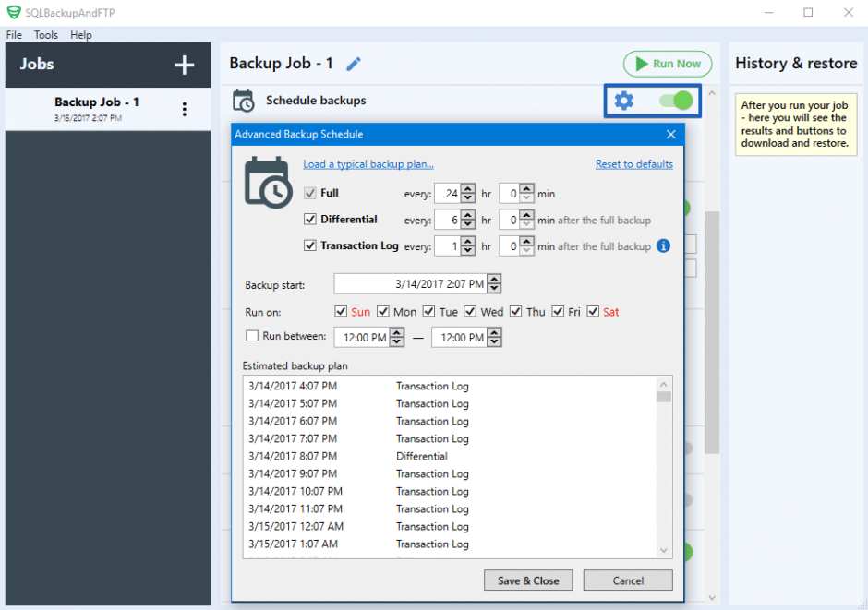The height and width of the screenshot is (610, 868).
Task: Uncheck the Differential backup checkbox
Action: [310, 219]
